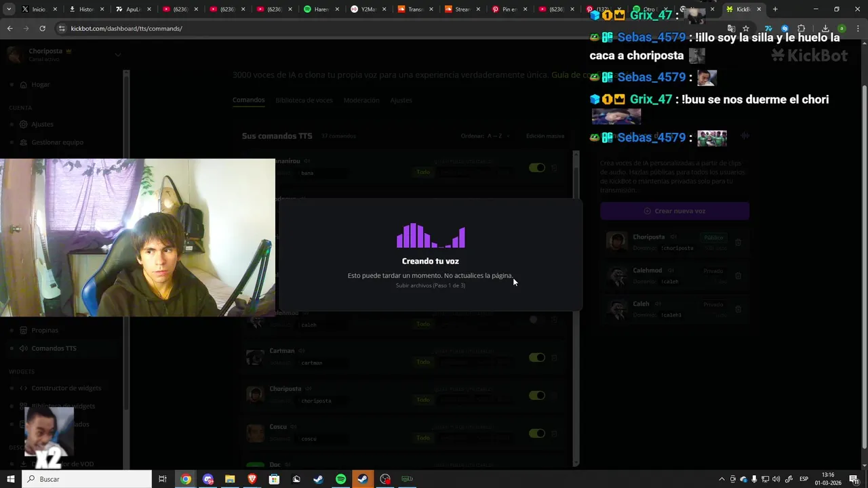Delete the Choriposta command

pyautogui.click(x=554, y=395)
